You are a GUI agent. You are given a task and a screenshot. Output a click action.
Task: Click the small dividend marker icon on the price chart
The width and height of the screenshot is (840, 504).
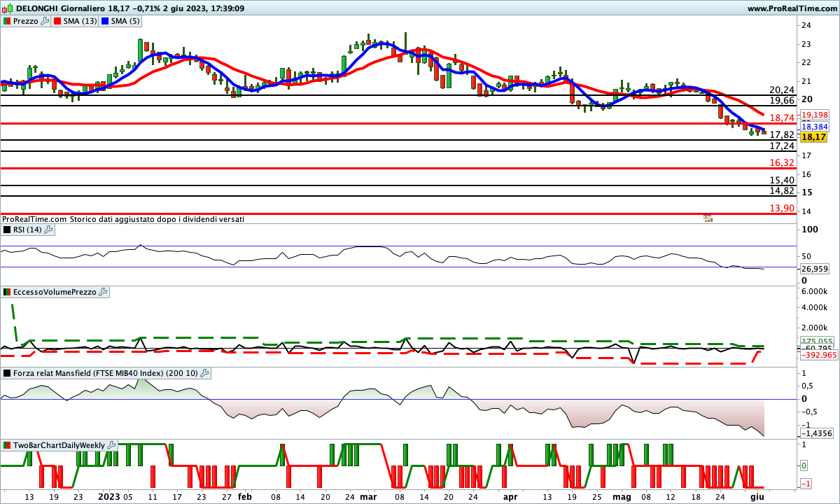click(x=708, y=218)
